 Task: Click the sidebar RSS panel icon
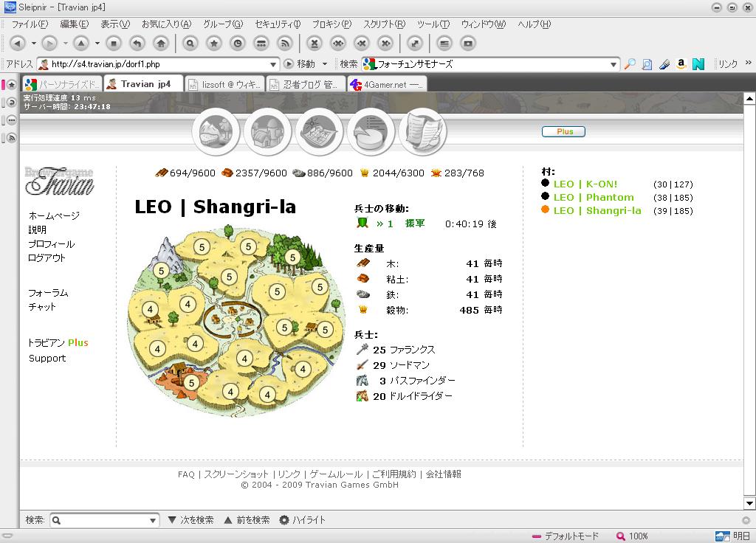[x=12, y=138]
